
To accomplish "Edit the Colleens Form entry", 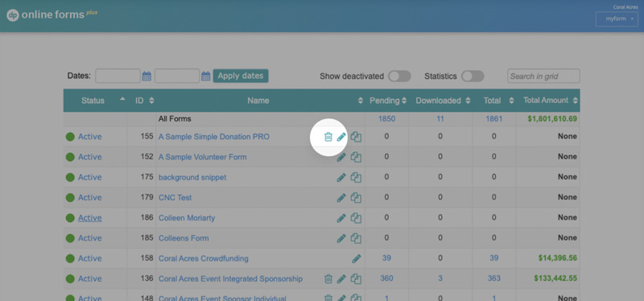I will coord(341,238).
